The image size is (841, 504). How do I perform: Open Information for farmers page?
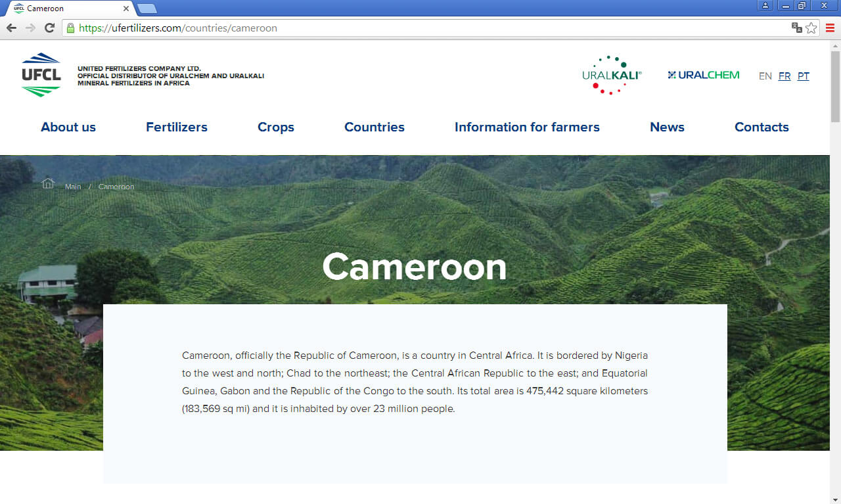[527, 127]
